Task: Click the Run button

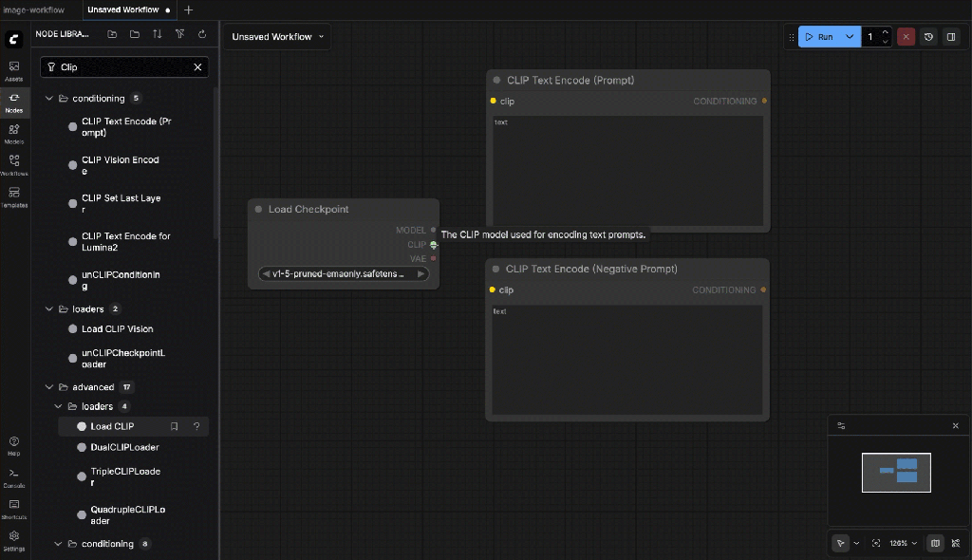Action: [818, 37]
